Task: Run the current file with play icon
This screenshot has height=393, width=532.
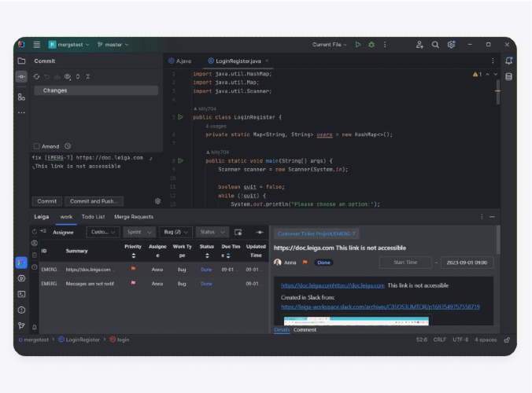Action: pyautogui.click(x=358, y=44)
